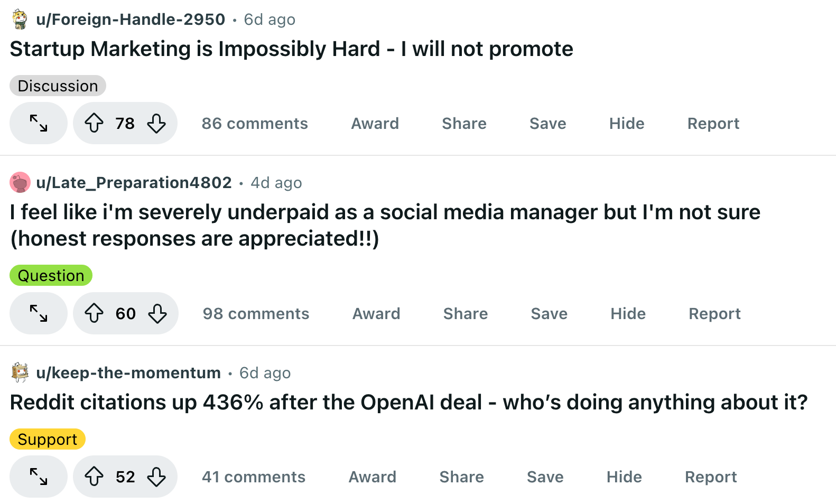The image size is (836, 504).
Task: Open comments on the Startup Marketing post
Action: click(x=255, y=123)
